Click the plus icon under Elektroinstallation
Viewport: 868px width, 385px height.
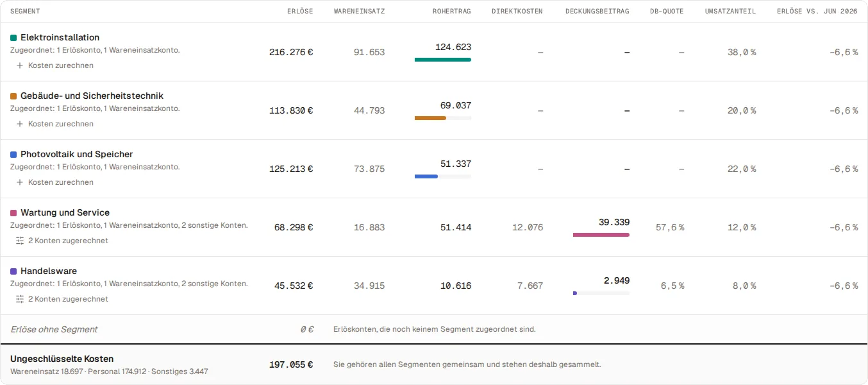click(20, 65)
